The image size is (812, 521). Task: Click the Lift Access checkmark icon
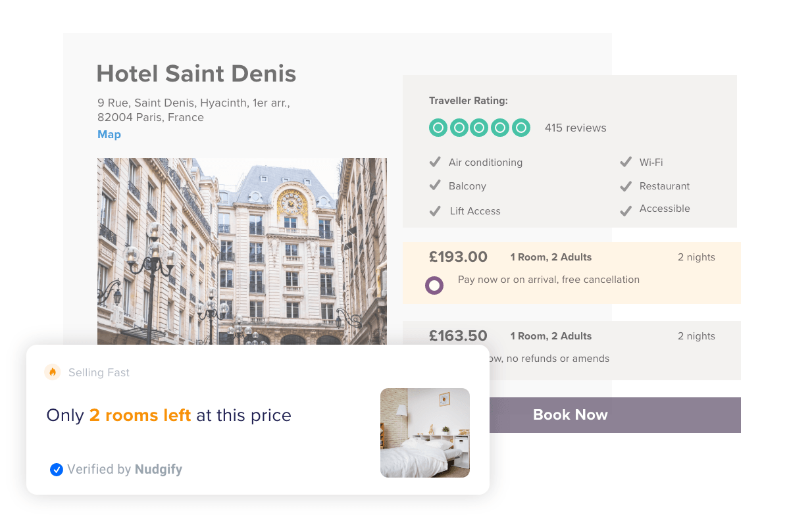click(x=435, y=211)
